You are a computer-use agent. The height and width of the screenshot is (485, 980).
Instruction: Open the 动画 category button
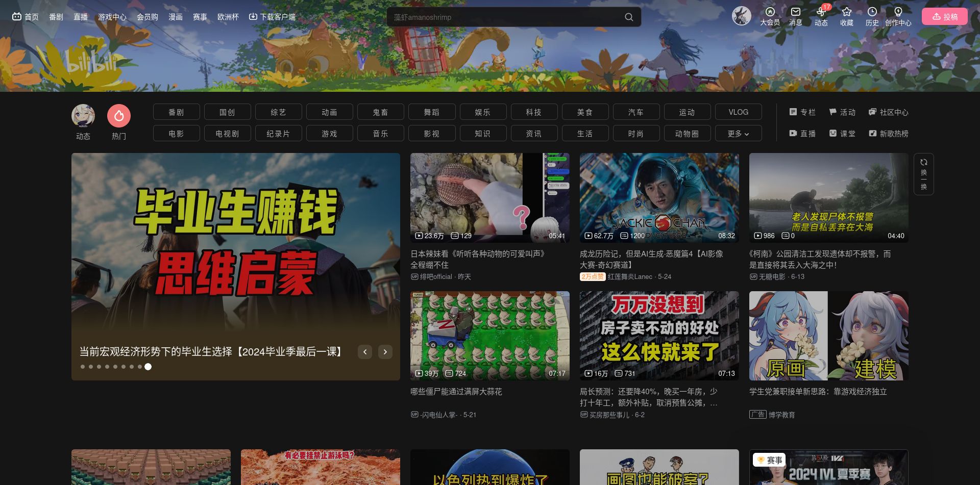coord(329,112)
